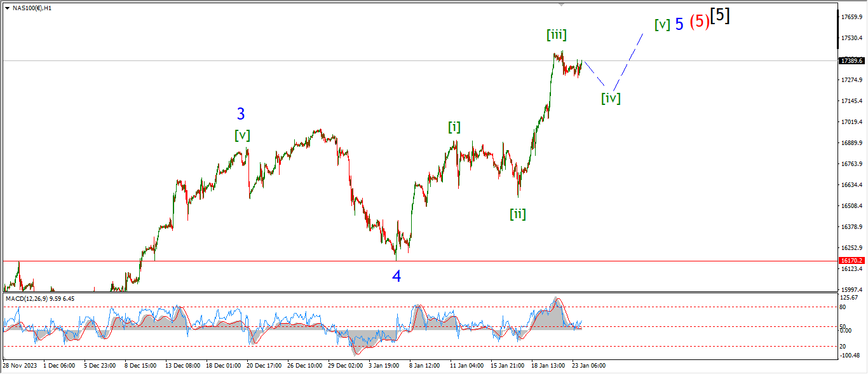Viewport: 868px width, 374px height.
Task: Select the green [v] label under wave 3
Action: [x=241, y=135]
